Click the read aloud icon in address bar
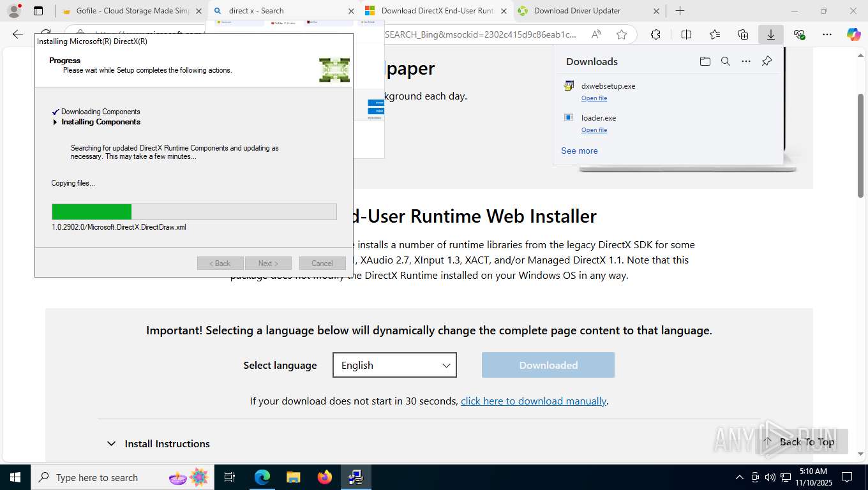The height and width of the screenshot is (490, 868). [x=596, y=34]
